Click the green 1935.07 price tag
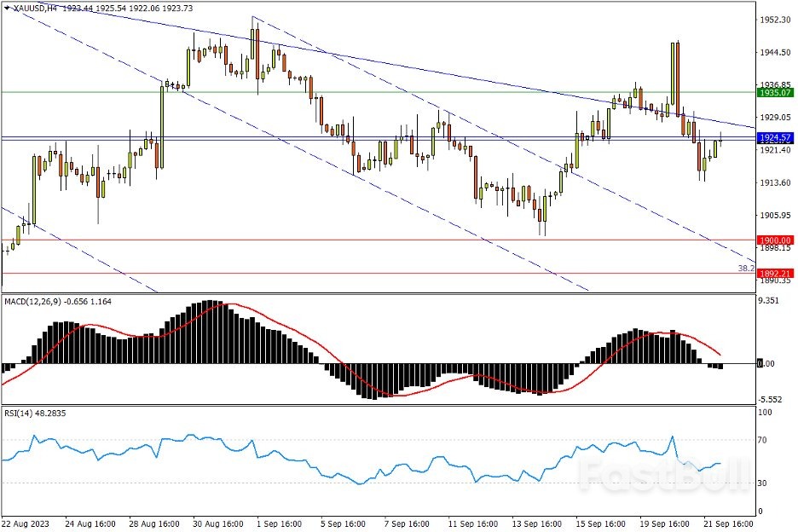Screen dimensions: 798x532 pyautogui.click(x=775, y=91)
